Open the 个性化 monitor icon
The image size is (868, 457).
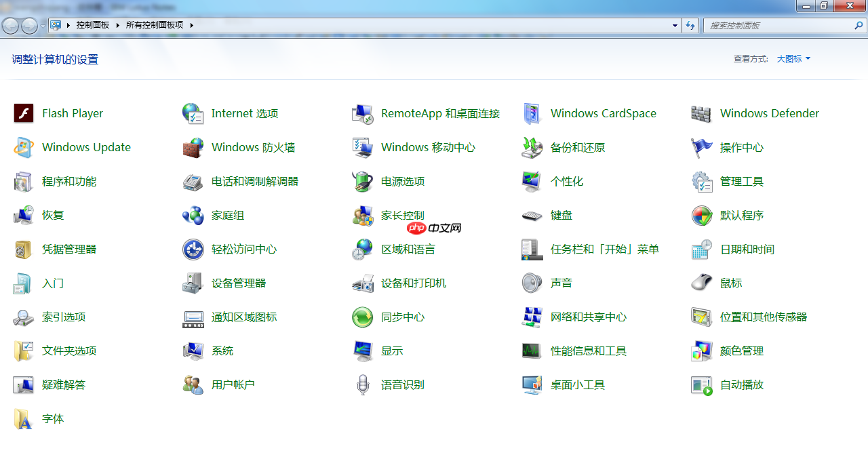pos(532,181)
